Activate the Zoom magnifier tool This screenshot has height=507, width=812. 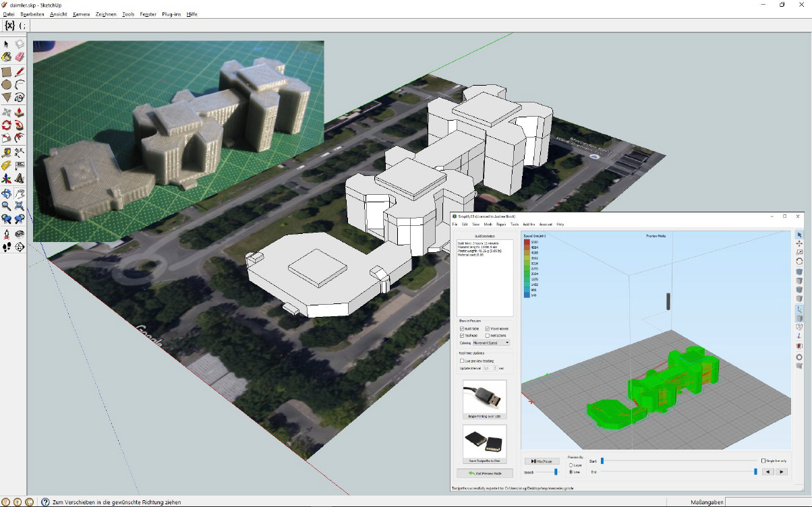point(6,206)
